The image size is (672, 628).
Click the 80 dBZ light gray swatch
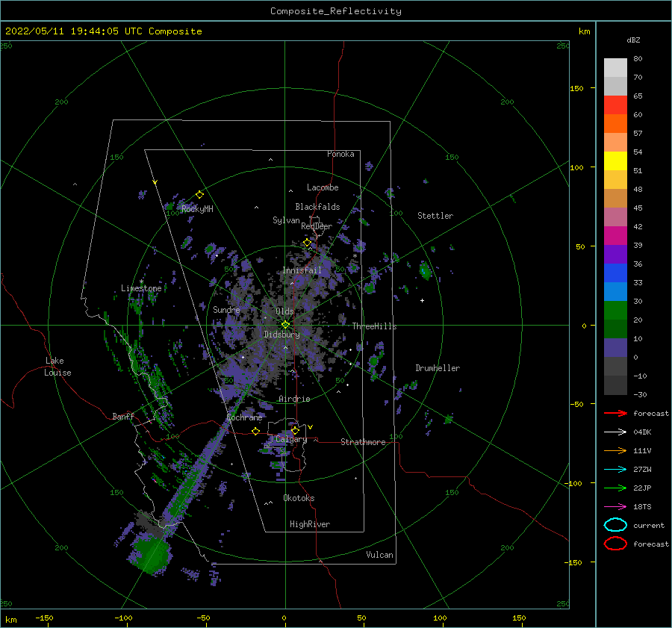pos(615,68)
